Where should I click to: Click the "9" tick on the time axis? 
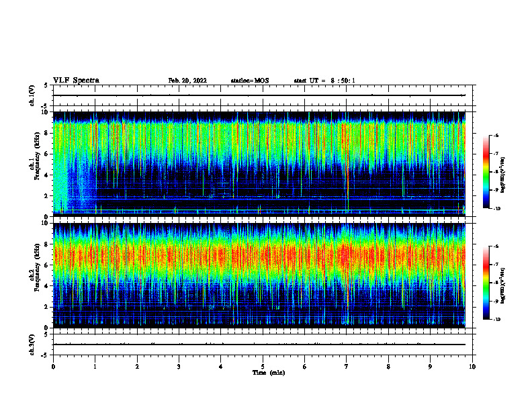click(x=430, y=367)
